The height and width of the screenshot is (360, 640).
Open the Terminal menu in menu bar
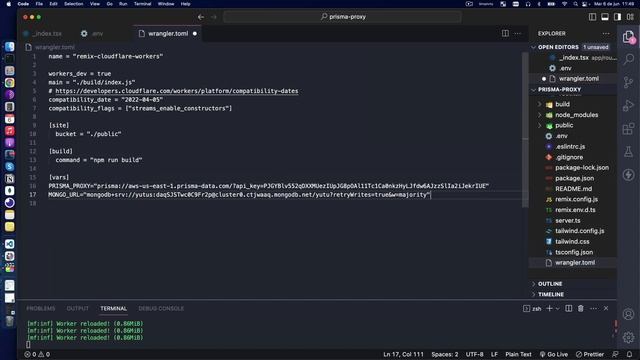[142, 4]
